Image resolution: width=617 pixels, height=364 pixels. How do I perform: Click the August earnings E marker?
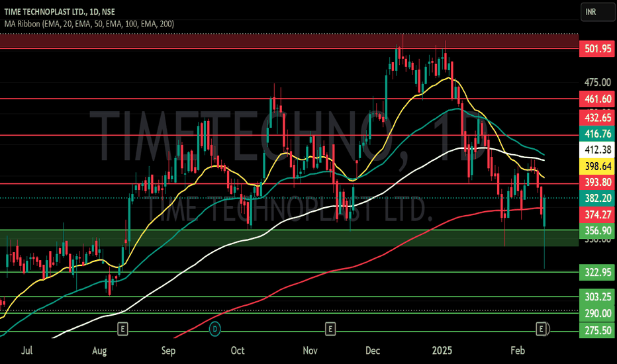pos(122,328)
